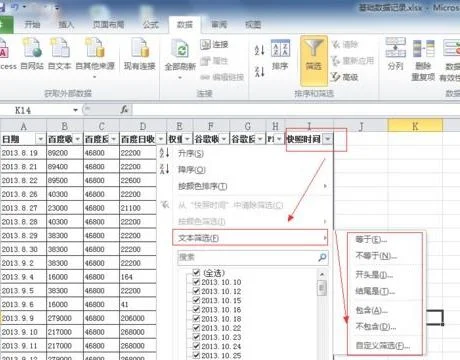Open the 文本筛选(F) text filters submenu
The width and height of the screenshot is (460, 360).
[250, 238]
